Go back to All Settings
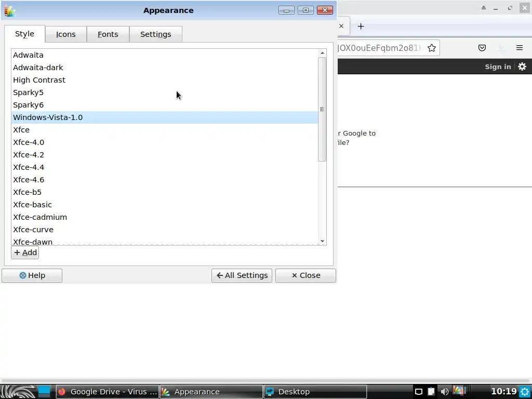This screenshot has height=399, width=532. click(x=242, y=275)
